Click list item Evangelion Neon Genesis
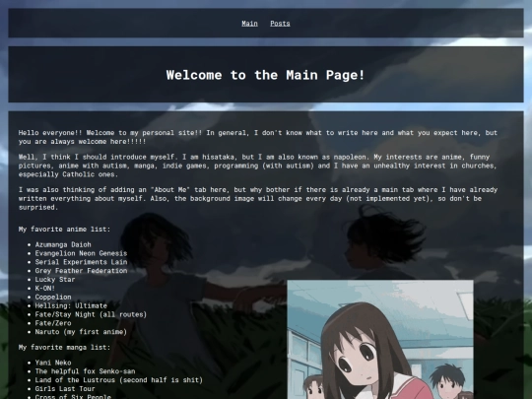 pyautogui.click(x=81, y=253)
